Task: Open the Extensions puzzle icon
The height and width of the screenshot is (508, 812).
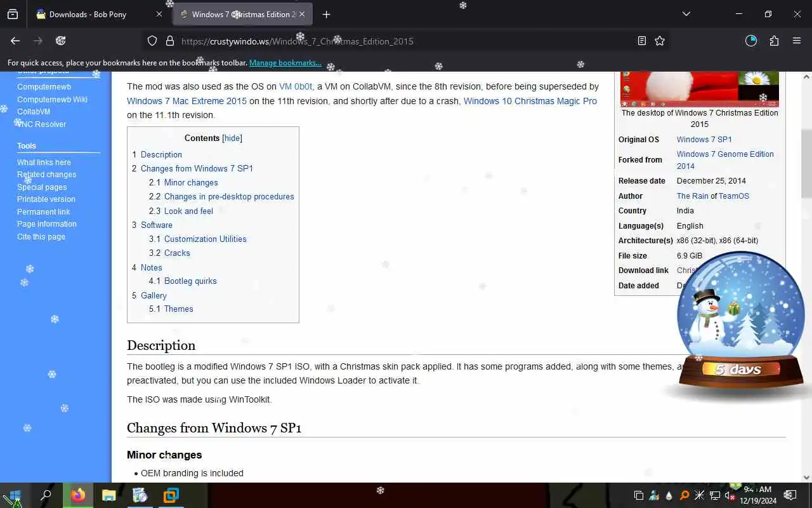Action: pyautogui.click(x=774, y=41)
